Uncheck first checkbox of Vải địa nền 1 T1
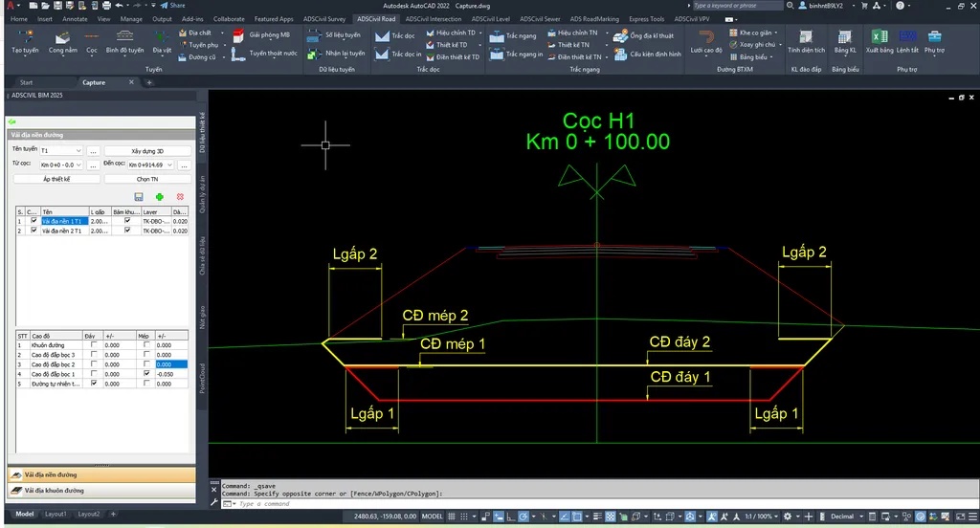Viewport: 980px width, 528px height. 33,221
